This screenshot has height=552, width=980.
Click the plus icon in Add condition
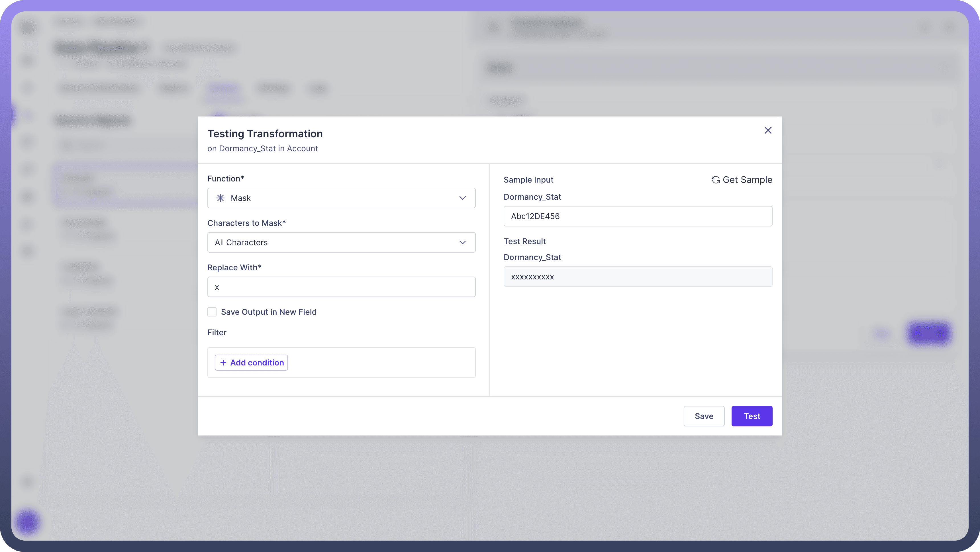223,363
